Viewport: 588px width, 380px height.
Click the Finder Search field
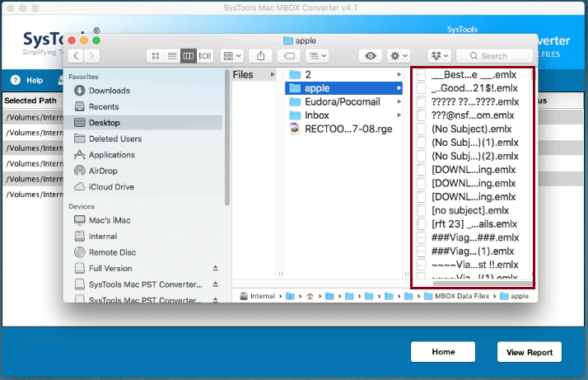click(494, 56)
